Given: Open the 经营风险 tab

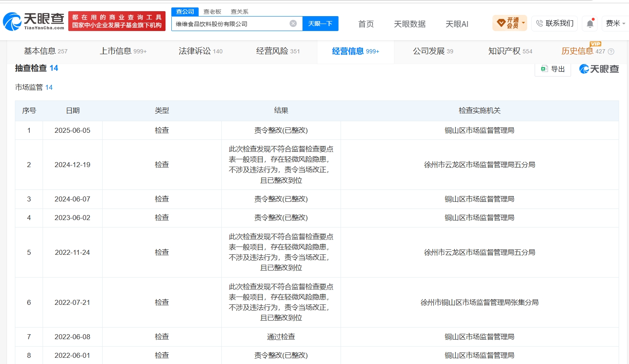Looking at the screenshot, I should pyautogui.click(x=278, y=51).
